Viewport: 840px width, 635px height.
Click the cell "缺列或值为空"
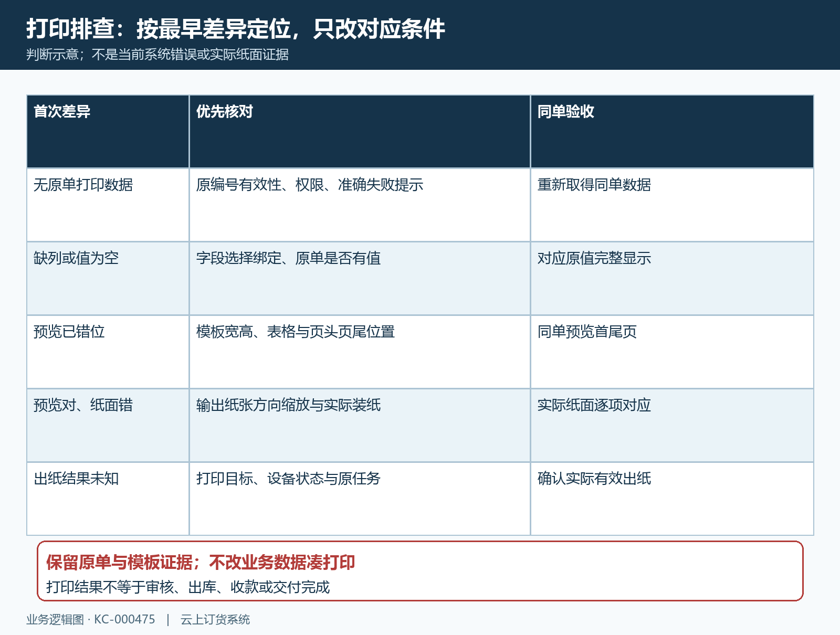point(108,278)
